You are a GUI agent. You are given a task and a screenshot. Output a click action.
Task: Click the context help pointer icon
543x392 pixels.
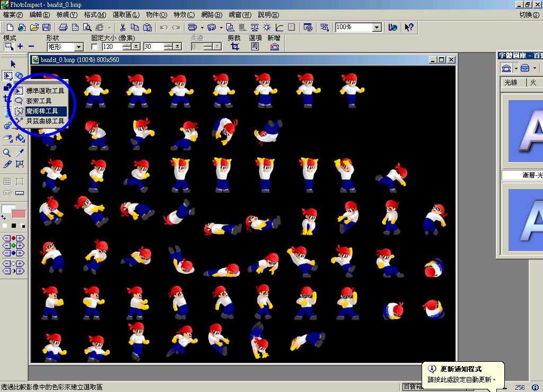[x=409, y=28]
